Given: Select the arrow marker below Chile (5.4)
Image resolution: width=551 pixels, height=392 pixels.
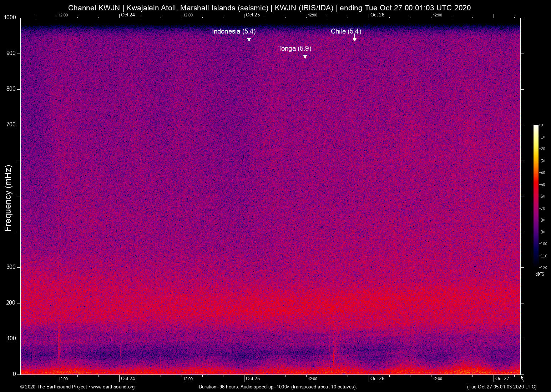Looking at the screenshot, I should pyautogui.click(x=354, y=39).
